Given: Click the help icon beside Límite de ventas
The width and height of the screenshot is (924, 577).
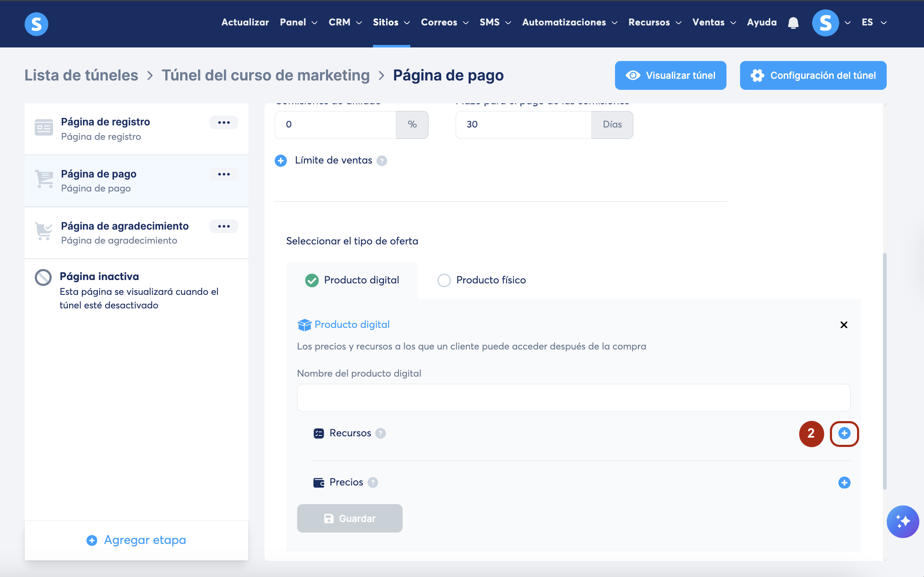Looking at the screenshot, I should pos(381,161).
